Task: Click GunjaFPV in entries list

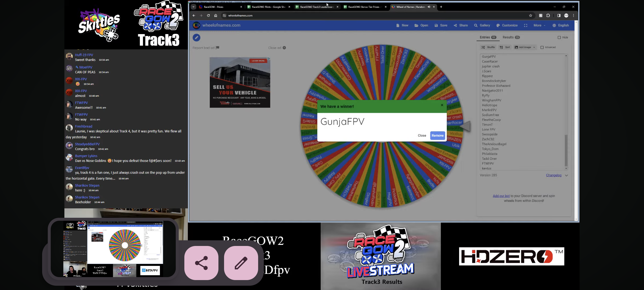Action: pos(489,57)
